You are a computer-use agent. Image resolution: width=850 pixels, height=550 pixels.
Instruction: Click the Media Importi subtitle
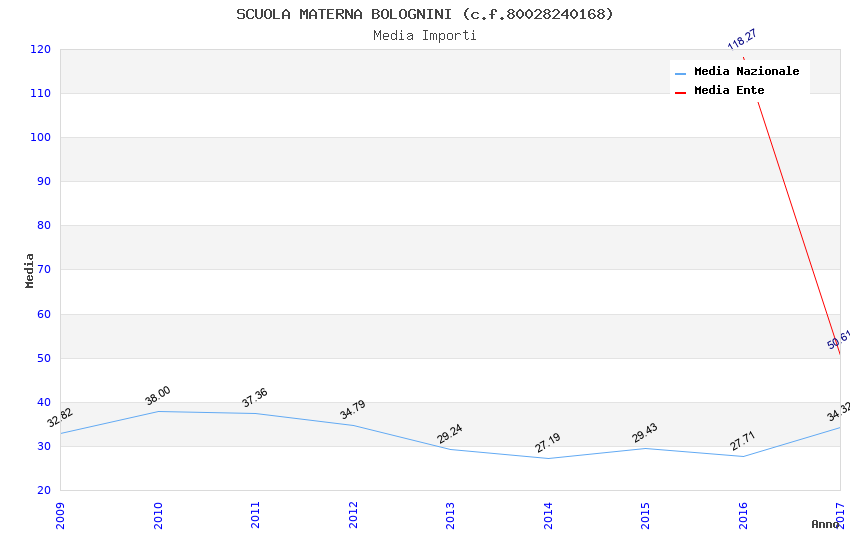424,35
